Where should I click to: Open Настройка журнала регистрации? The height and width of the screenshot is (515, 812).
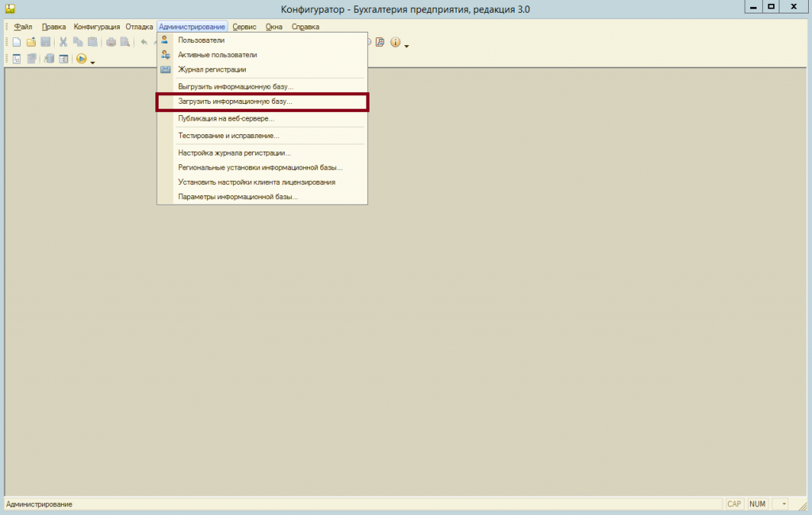(262, 153)
